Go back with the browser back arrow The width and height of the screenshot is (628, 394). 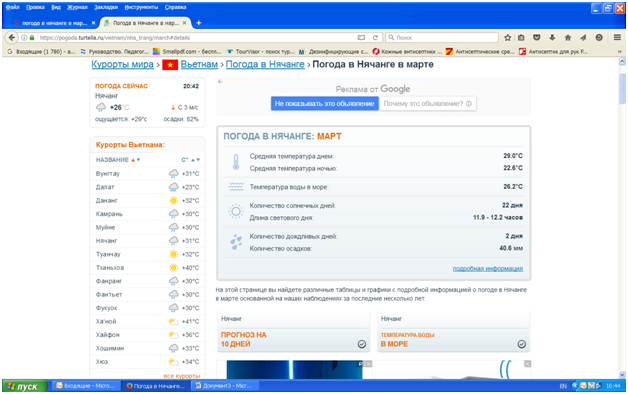point(12,38)
